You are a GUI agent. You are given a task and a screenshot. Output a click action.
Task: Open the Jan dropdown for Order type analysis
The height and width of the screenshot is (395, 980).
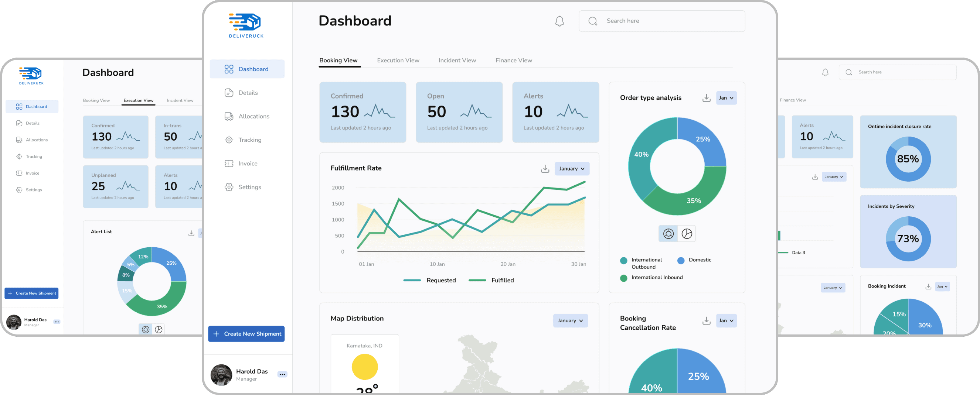pyautogui.click(x=726, y=98)
